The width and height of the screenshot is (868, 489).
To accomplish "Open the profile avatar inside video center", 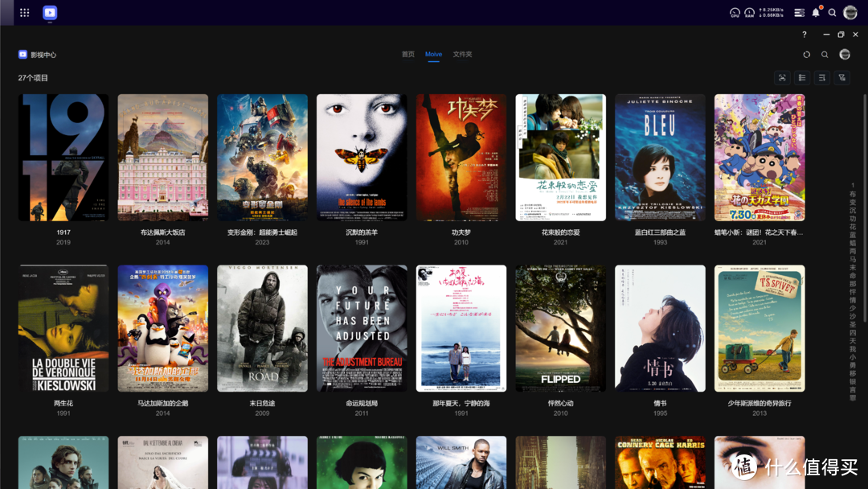I will click(845, 54).
